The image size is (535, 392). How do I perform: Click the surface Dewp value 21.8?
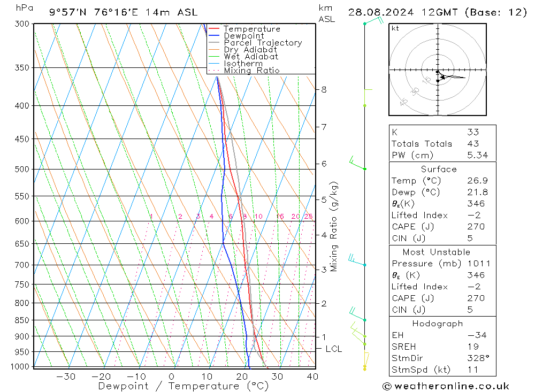(477, 192)
